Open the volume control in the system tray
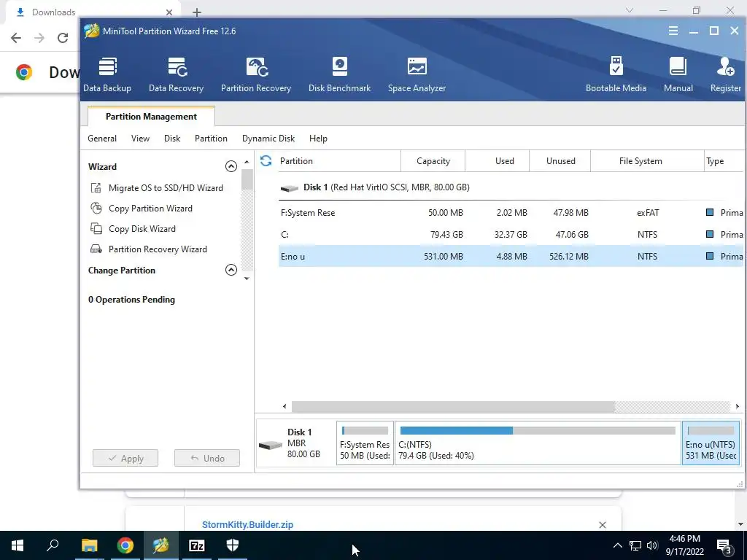 [x=652, y=545]
